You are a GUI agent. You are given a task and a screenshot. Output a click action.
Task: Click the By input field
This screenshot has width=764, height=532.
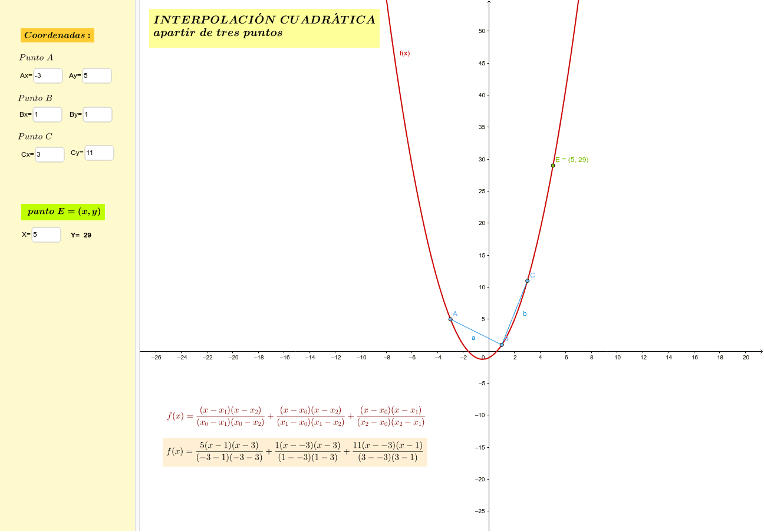pos(98,114)
